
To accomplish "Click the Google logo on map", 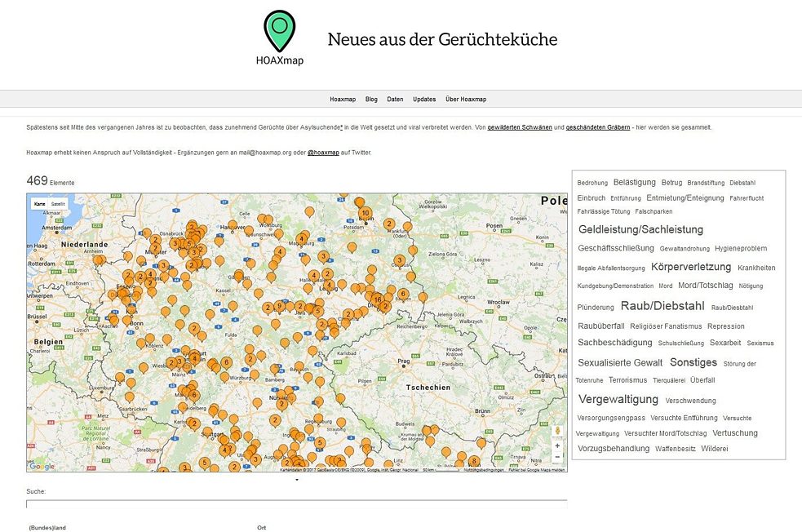I will click(x=42, y=466).
